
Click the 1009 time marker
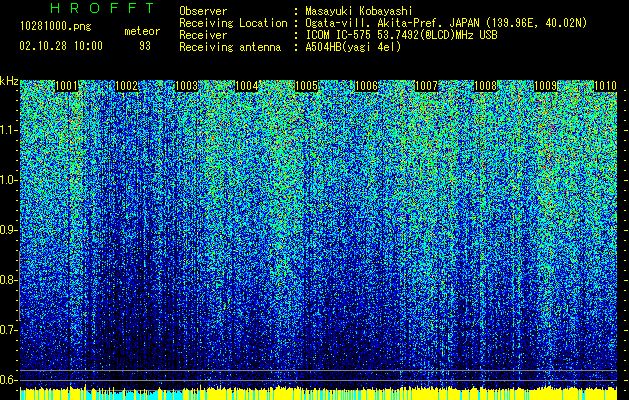[x=546, y=86]
